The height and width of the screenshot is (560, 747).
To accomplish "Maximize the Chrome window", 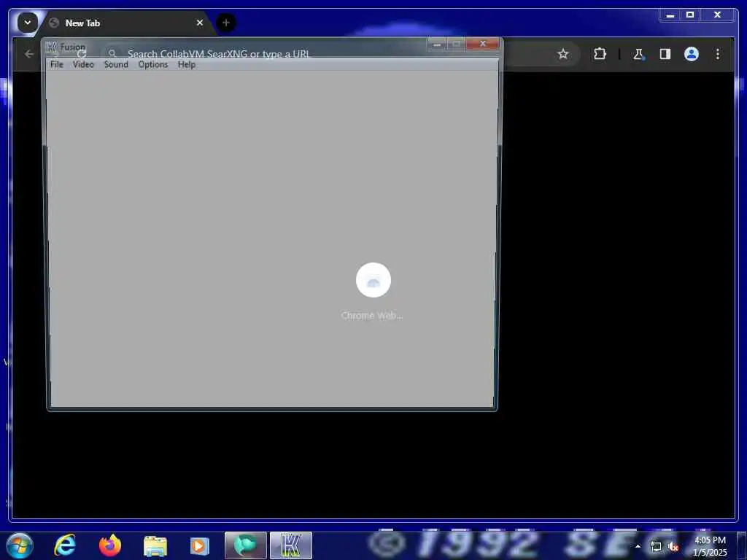I will point(690,15).
